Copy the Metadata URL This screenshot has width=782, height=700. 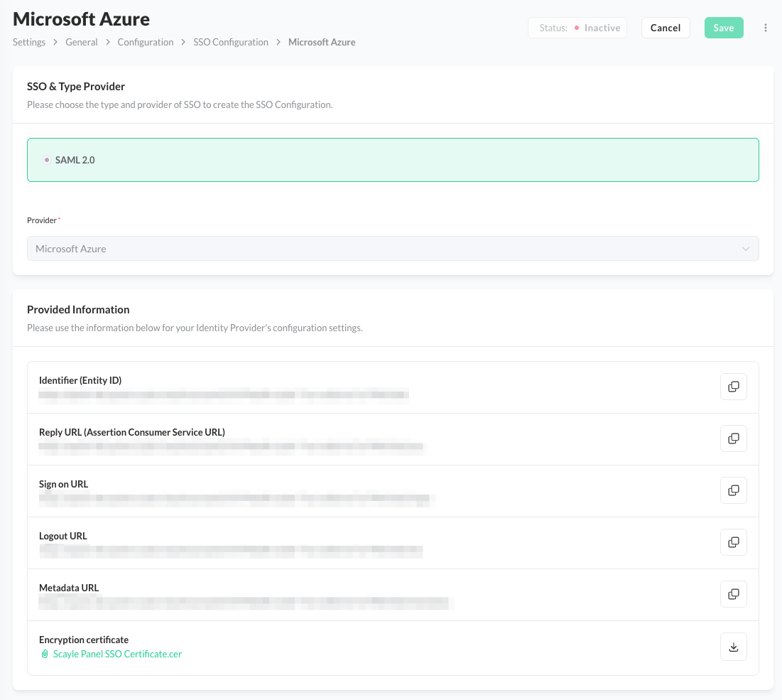click(733, 594)
